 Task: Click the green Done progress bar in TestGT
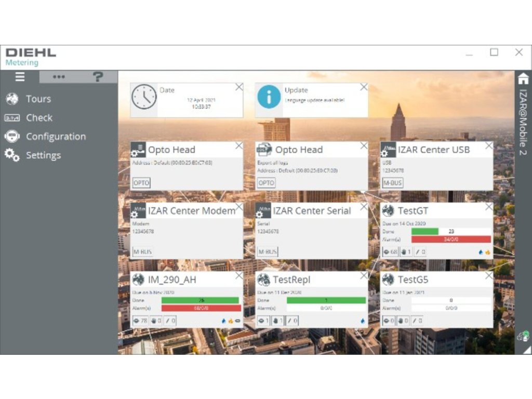[x=425, y=231]
